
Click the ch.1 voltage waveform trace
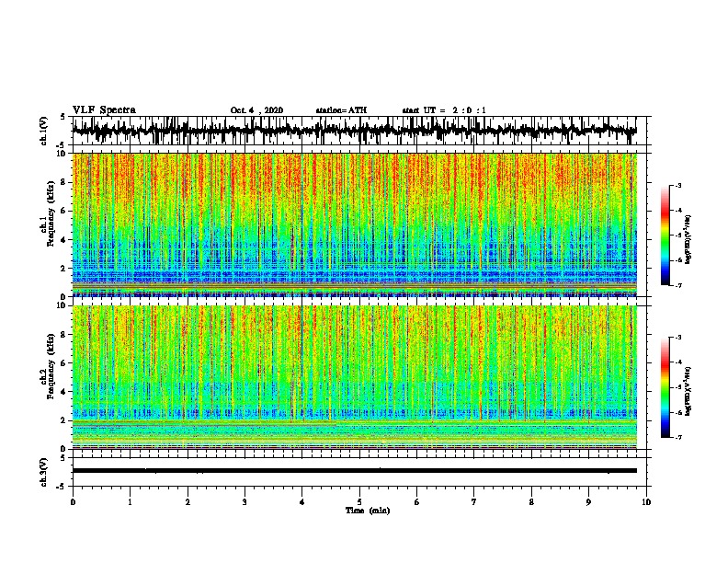tap(354, 131)
